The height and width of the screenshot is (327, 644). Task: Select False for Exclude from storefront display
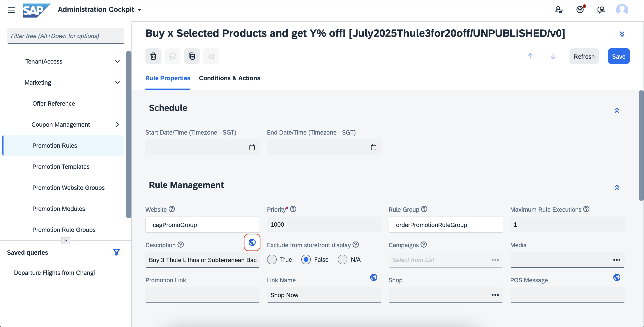coord(306,259)
